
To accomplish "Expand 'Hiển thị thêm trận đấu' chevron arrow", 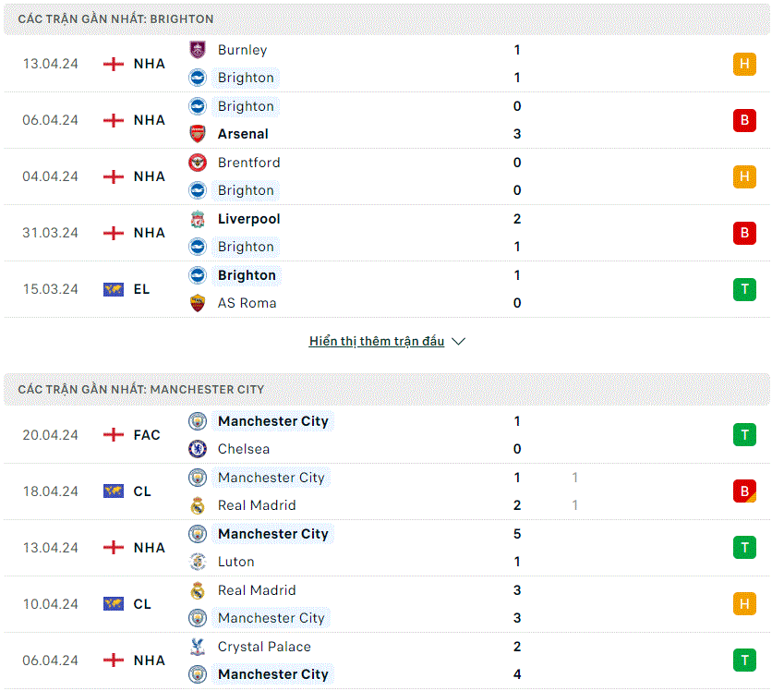I will pyautogui.click(x=458, y=341).
